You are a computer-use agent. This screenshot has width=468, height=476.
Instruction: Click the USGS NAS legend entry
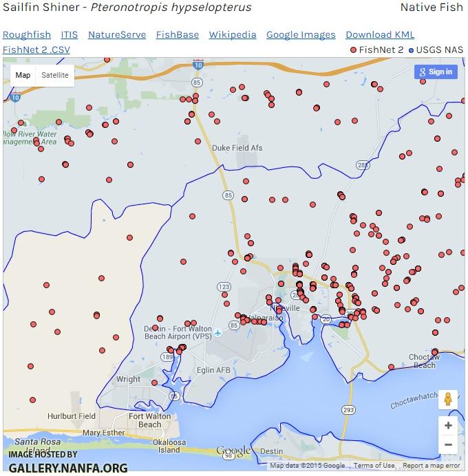point(436,50)
